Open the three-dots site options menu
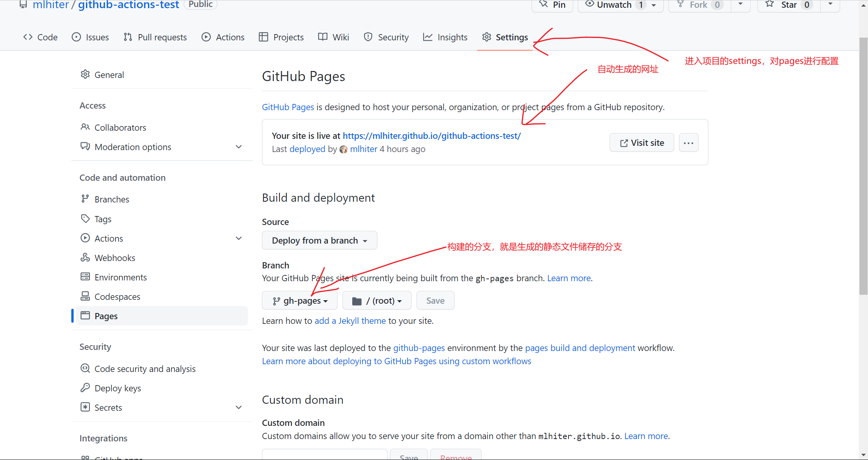The height and width of the screenshot is (460, 868). click(689, 143)
